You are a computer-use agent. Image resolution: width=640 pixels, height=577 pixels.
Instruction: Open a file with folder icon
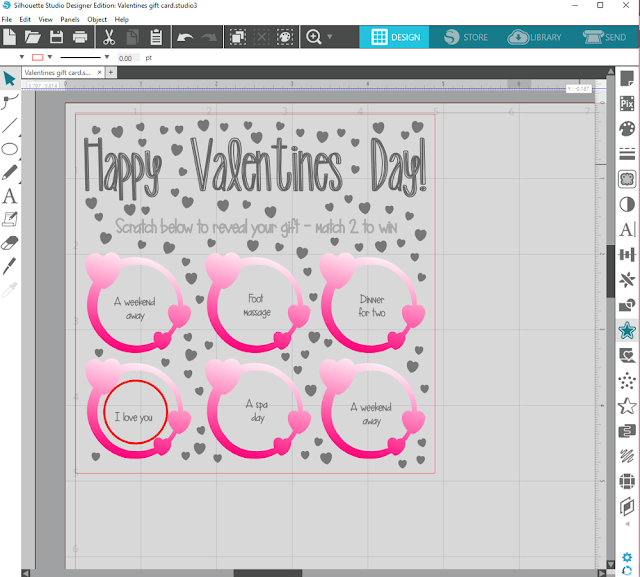[33, 37]
